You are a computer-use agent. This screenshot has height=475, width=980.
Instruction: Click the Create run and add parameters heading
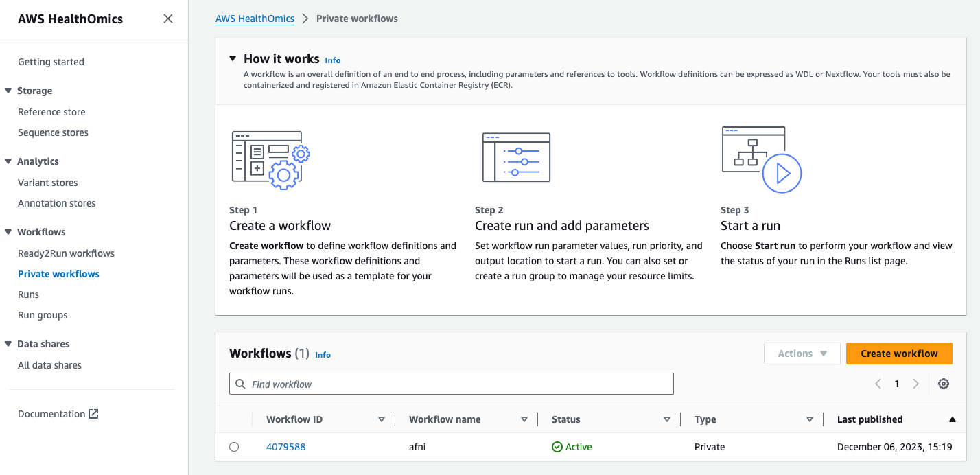coord(562,226)
